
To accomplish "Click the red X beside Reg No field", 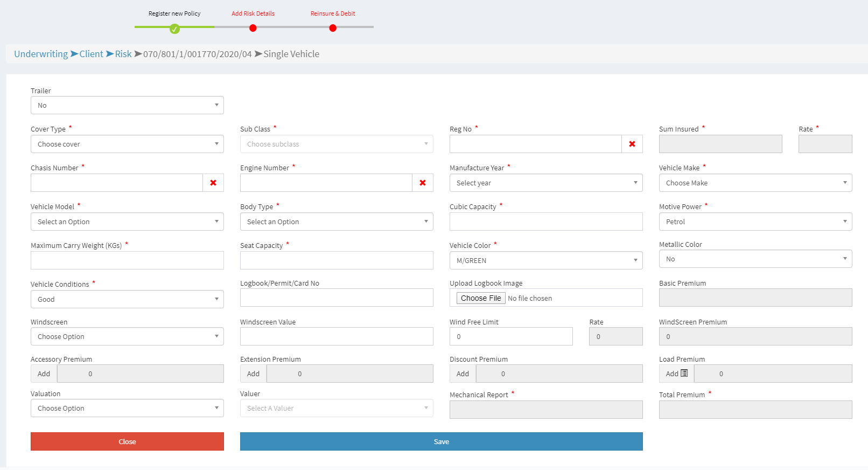I will coord(632,144).
